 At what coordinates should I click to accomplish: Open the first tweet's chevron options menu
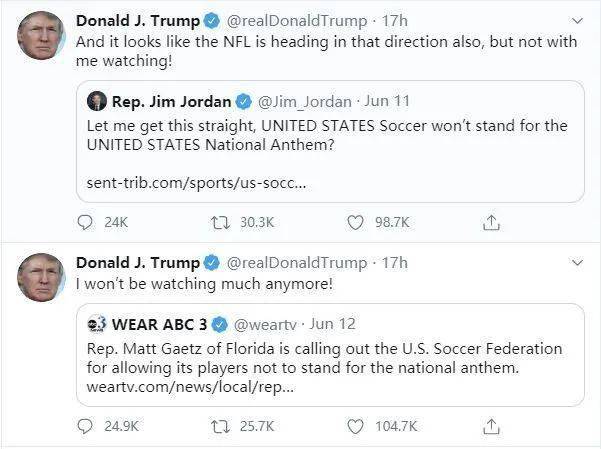[x=577, y=21]
